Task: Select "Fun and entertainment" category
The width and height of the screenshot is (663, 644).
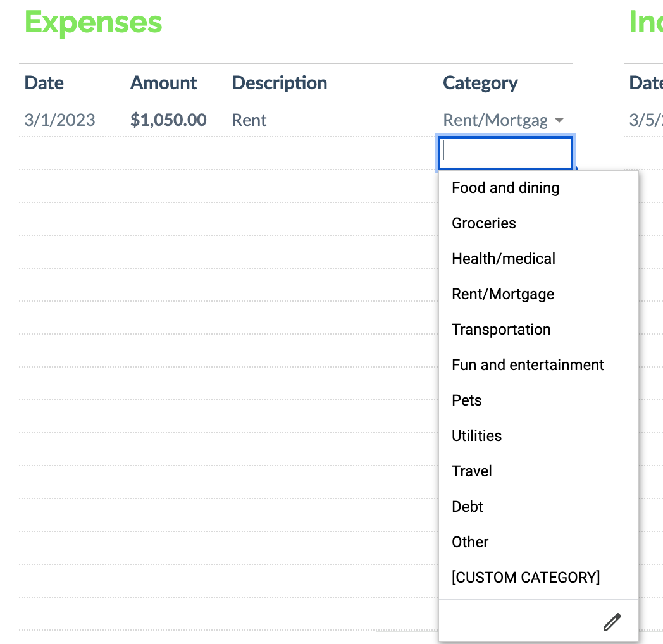Action: point(528,364)
